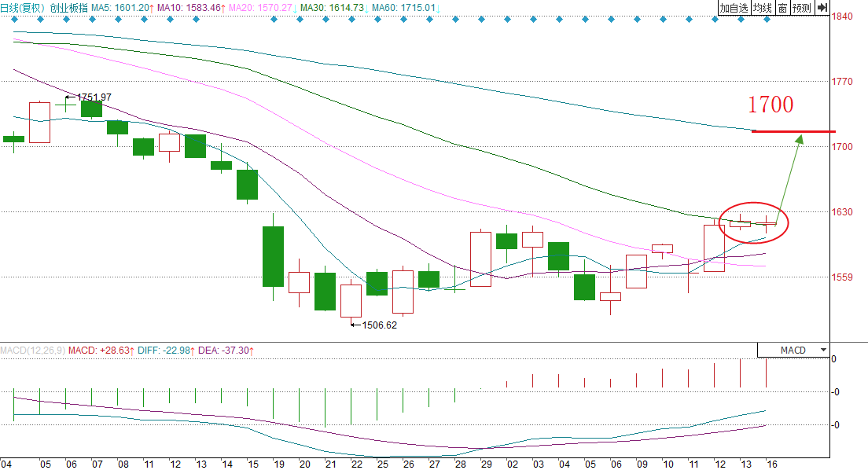Click the 创业板指 index name

(x=68, y=8)
